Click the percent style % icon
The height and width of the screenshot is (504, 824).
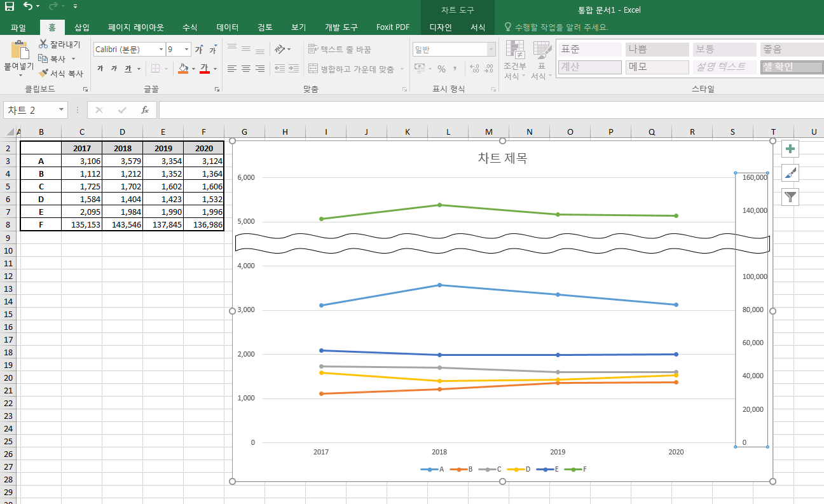point(441,69)
